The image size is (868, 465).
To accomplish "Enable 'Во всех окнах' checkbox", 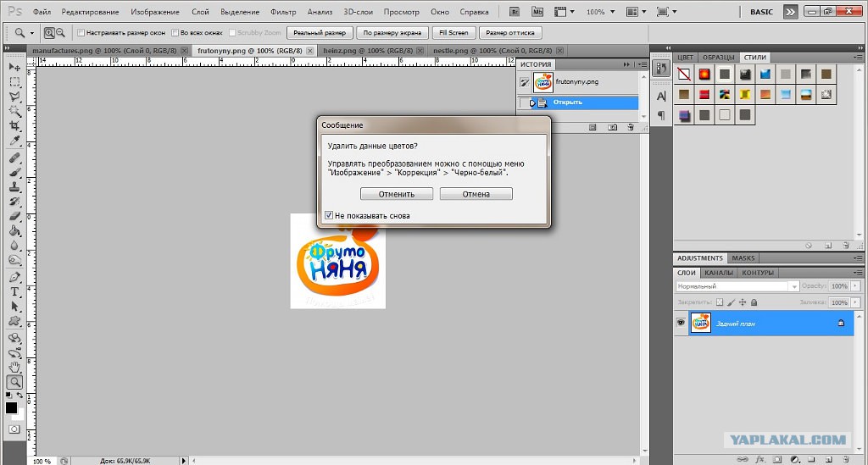I will (175, 33).
